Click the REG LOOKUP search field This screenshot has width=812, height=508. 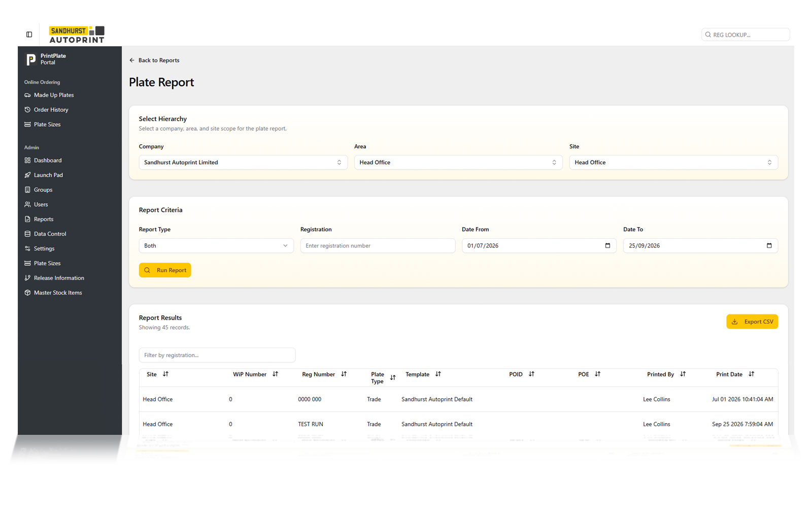click(746, 35)
